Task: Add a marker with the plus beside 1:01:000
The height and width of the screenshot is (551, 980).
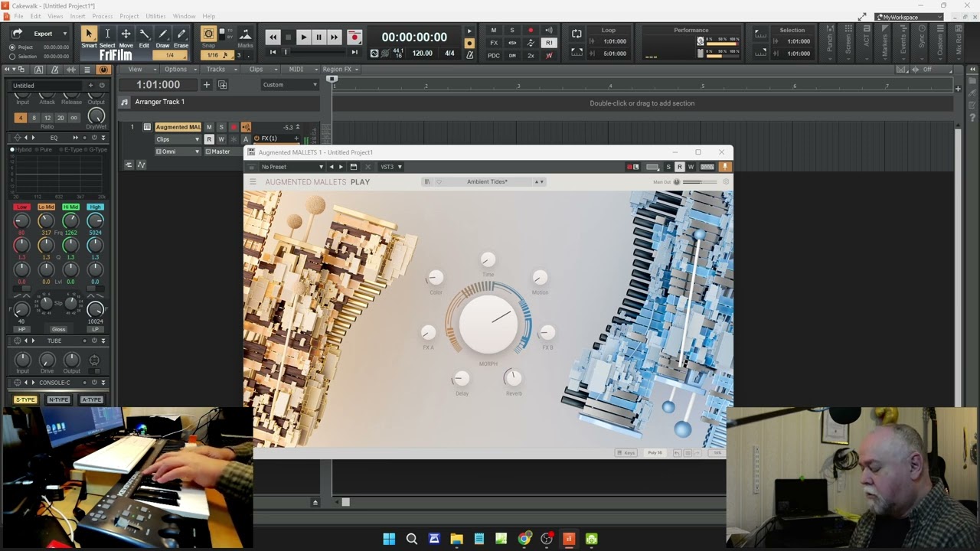Action: pyautogui.click(x=206, y=85)
